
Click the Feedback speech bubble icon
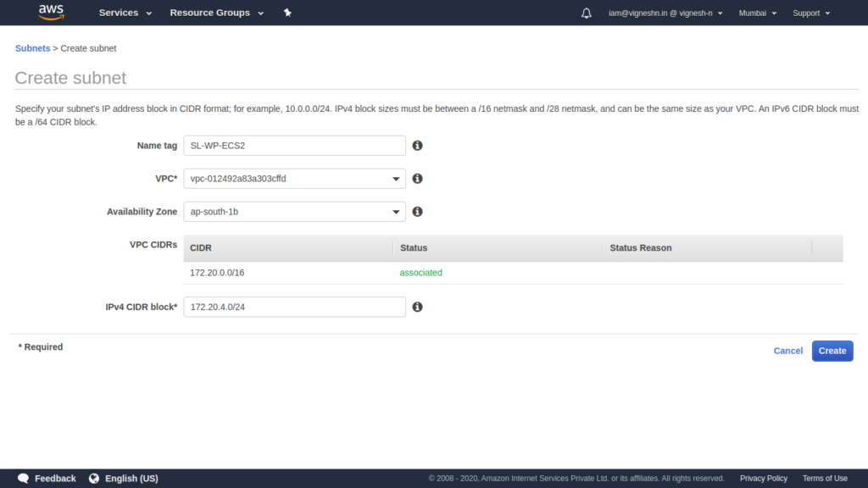point(23,479)
